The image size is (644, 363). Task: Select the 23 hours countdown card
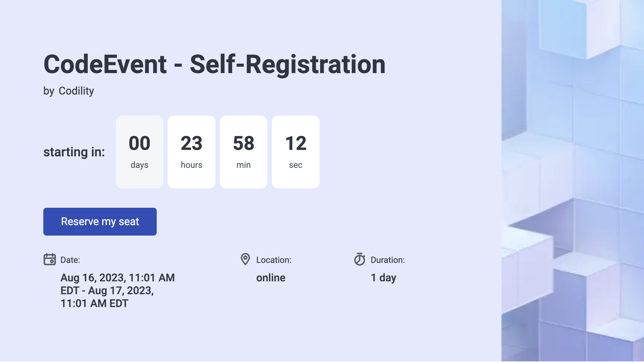tap(191, 152)
